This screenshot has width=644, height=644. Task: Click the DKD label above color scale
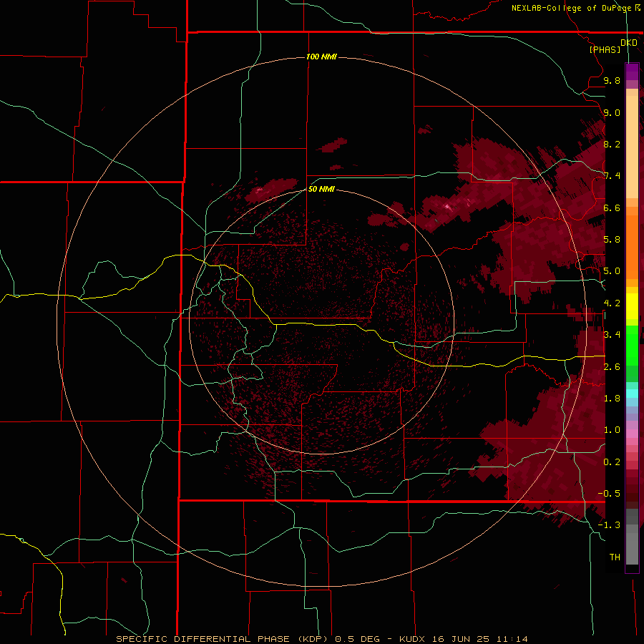[628, 43]
